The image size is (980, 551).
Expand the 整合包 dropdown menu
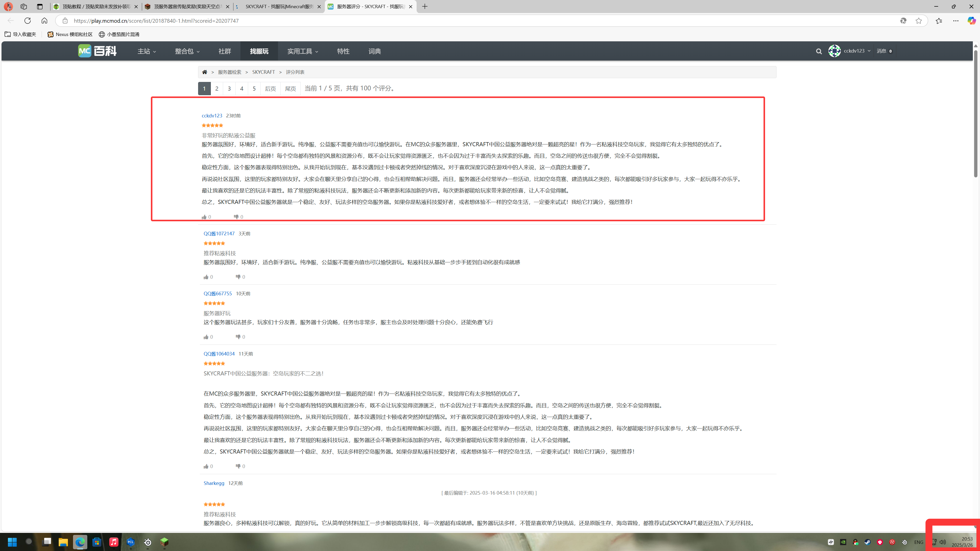187,51
